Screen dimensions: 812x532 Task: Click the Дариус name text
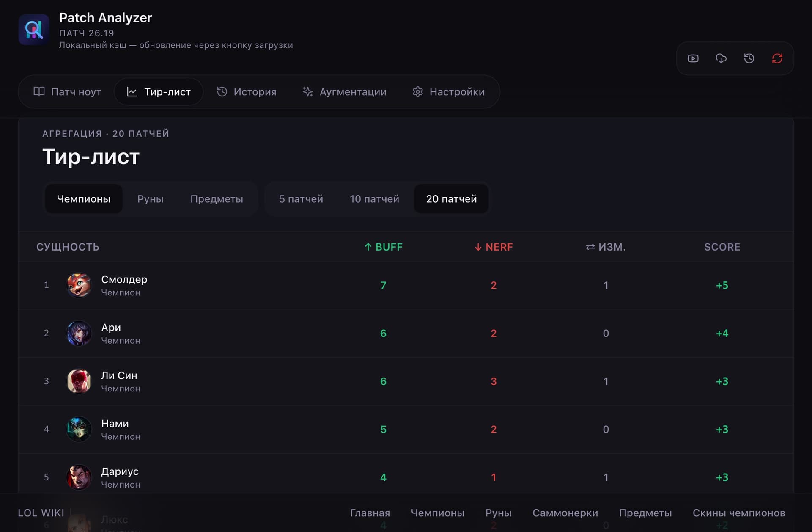pyautogui.click(x=120, y=471)
